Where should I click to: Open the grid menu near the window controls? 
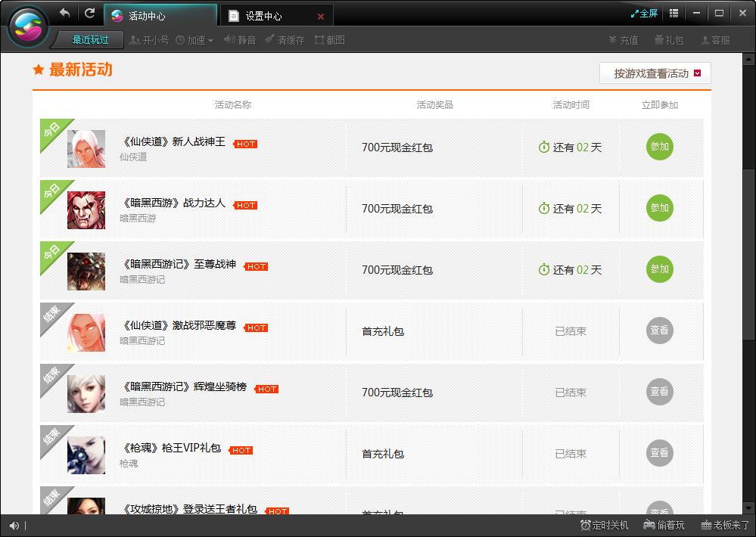[x=673, y=13]
